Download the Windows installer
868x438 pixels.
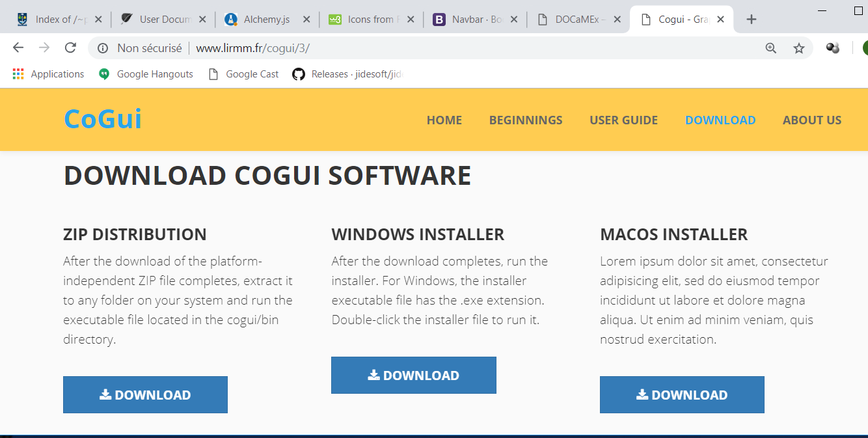pos(414,375)
